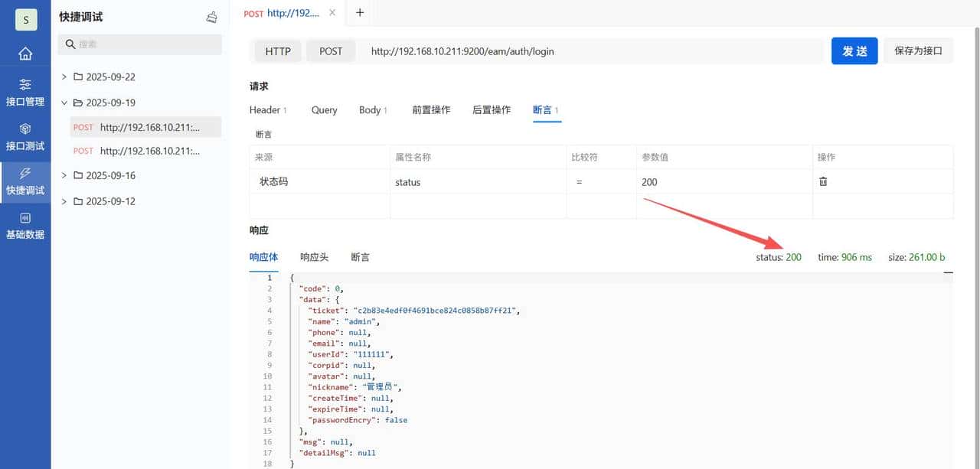Click the S avatar icon
The width and height of the screenshot is (980, 469).
coord(25,19)
